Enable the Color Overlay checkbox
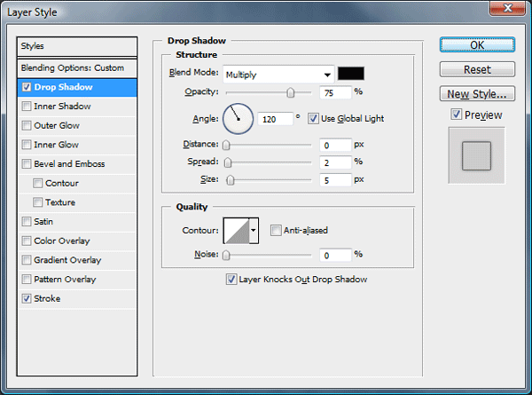 (x=27, y=241)
